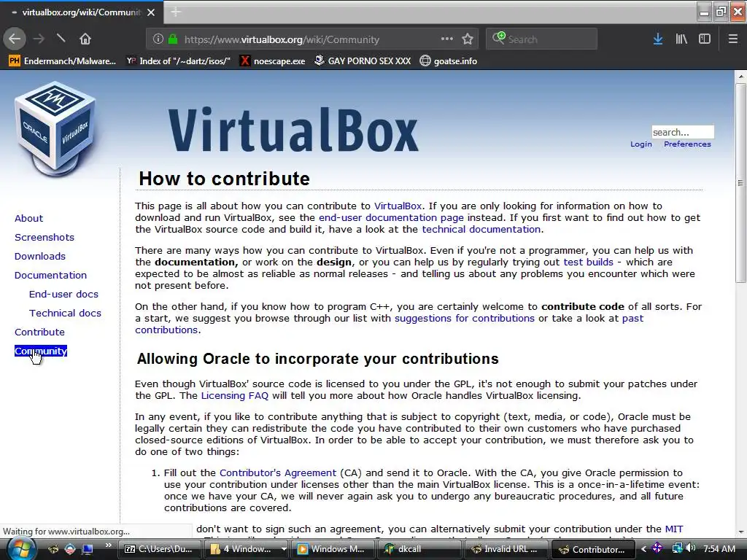Click the page vertical scrollbar thumb

tap(740, 183)
